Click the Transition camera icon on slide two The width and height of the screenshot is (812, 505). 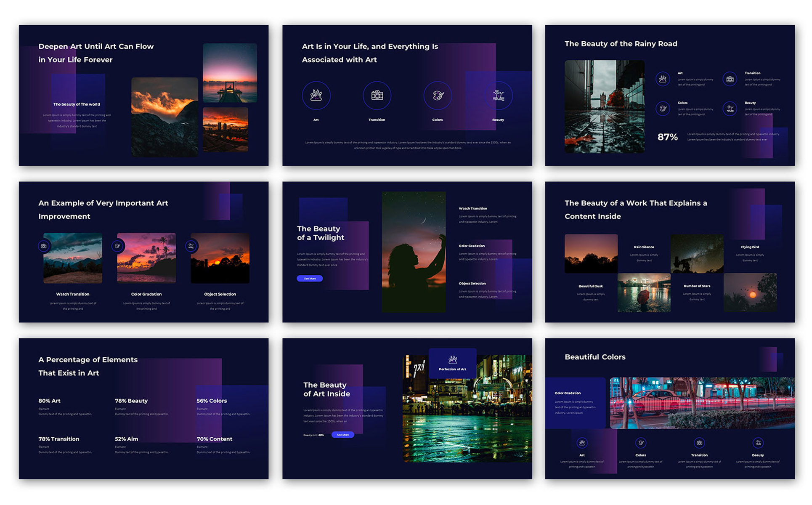377,96
